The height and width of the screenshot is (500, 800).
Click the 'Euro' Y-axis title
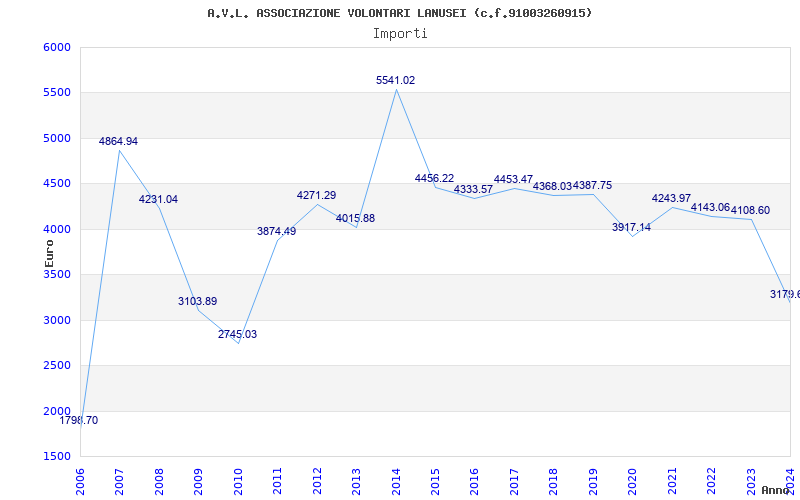coord(49,254)
